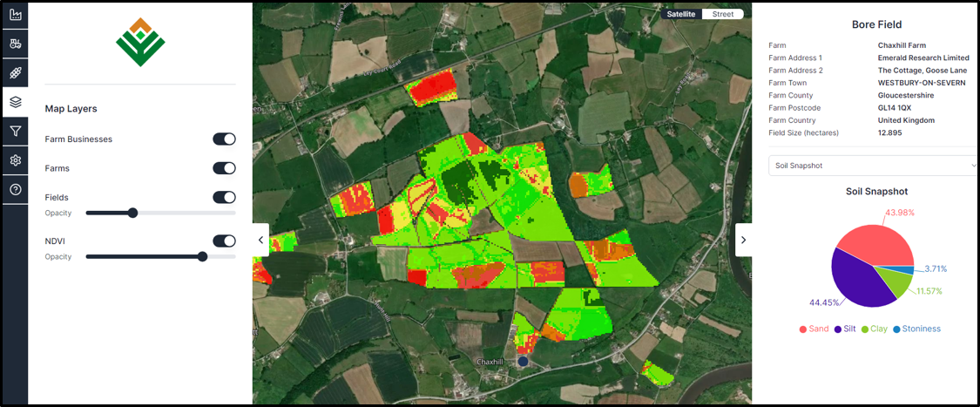The image size is (980, 407).
Task: Select the Satellite map view
Action: tap(681, 14)
